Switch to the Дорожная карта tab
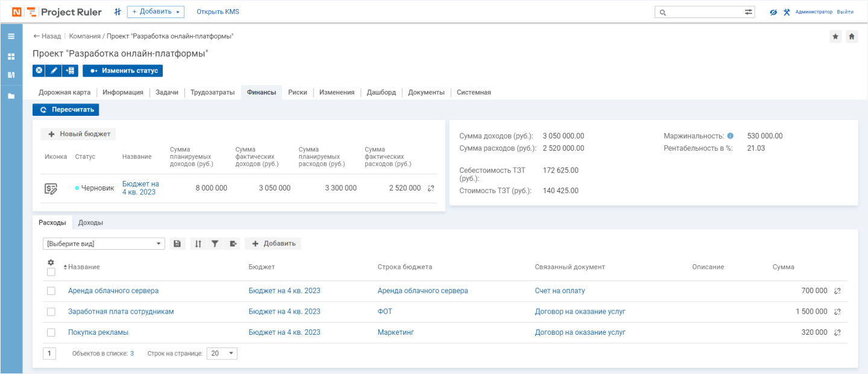Image resolution: width=868 pixels, height=374 pixels. [64, 92]
